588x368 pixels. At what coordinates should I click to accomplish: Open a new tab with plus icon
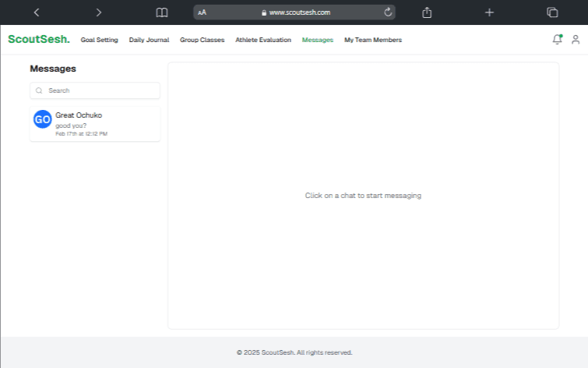point(489,12)
